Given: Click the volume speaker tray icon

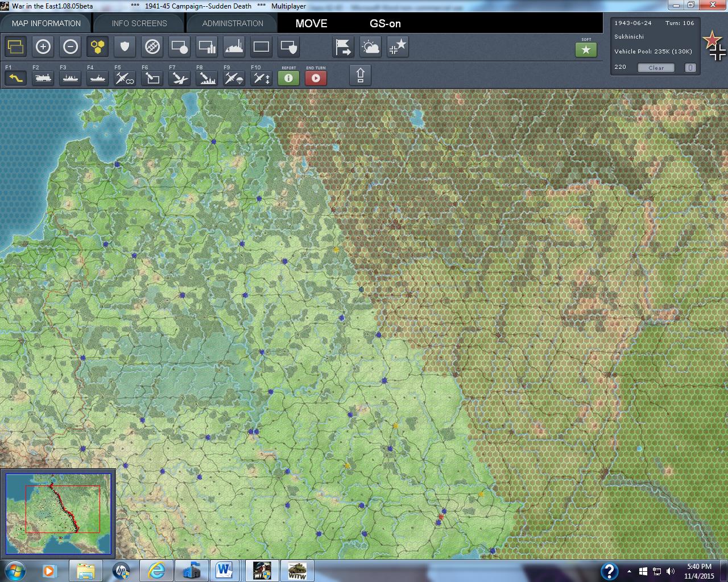Looking at the screenshot, I should 670,571.
